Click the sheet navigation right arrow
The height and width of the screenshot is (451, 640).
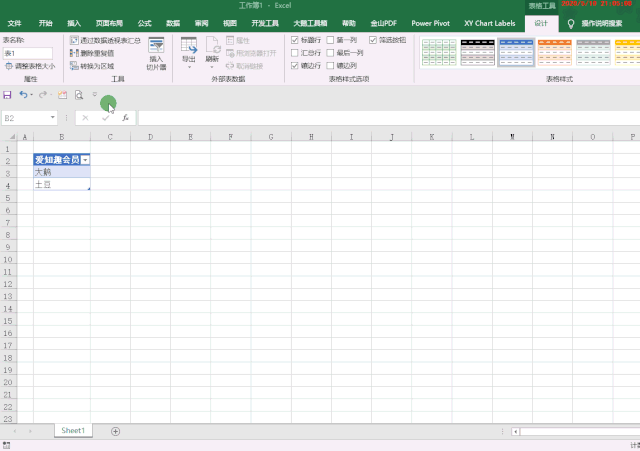coord(30,431)
